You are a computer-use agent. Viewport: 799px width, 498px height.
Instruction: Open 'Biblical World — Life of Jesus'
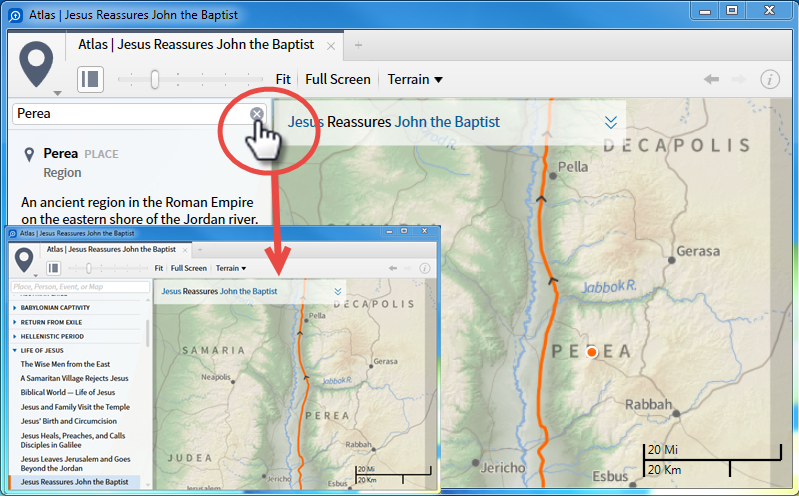click(68, 392)
